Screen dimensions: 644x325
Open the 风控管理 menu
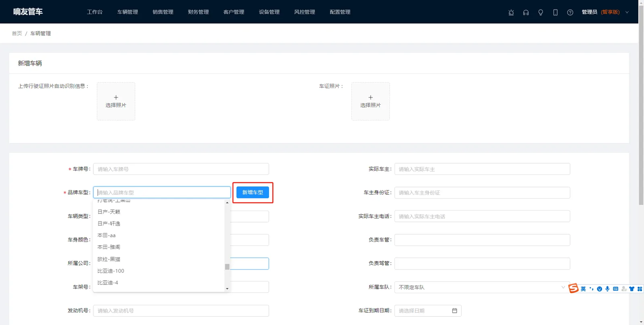[305, 12]
